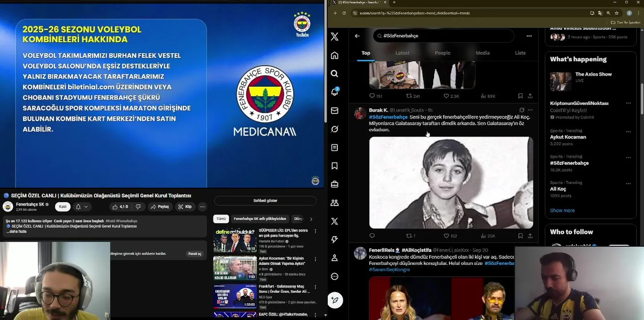This screenshot has width=644, height=320.
Task: Click the X search field '#SözFenerbahçe'
Action: 443,36
